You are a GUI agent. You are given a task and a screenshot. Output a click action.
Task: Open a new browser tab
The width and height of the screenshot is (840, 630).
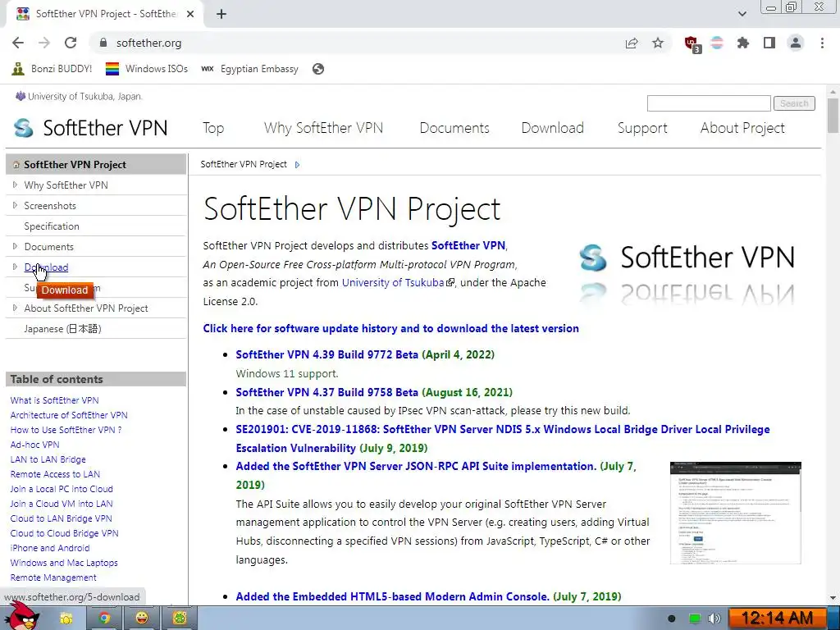click(221, 14)
